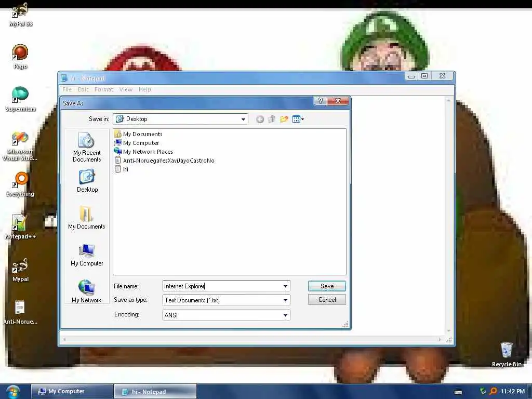Click the keyboard icon in system tray

coord(458,392)
